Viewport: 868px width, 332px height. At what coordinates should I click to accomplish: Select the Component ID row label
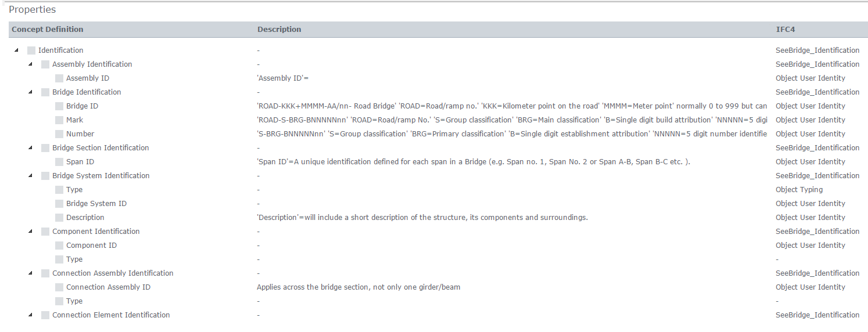coord(91,246)
